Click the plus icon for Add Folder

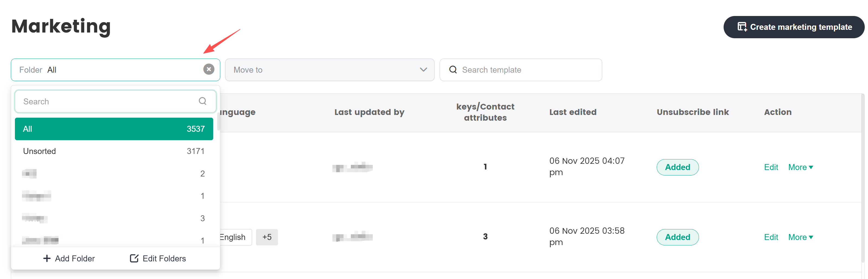[47, 258]
